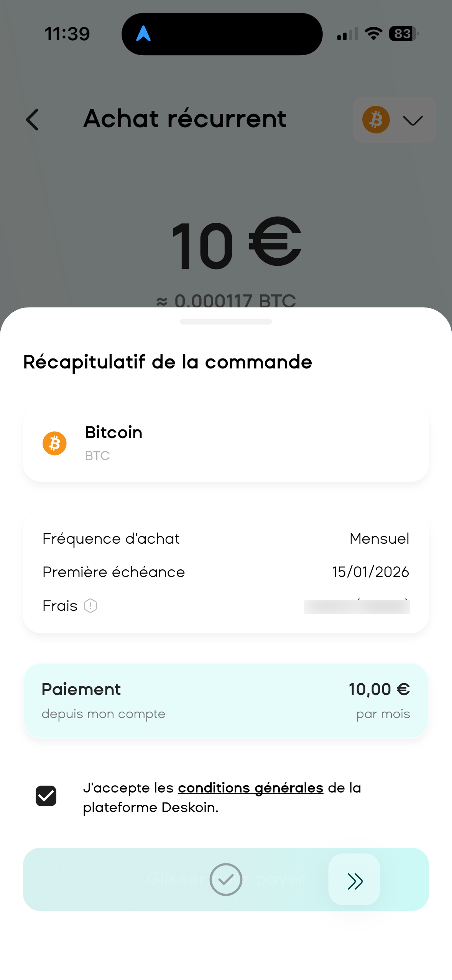Expand the cryptocurrency selector chevron
This screenshot has height=980, width=452.
click(413, 120)
